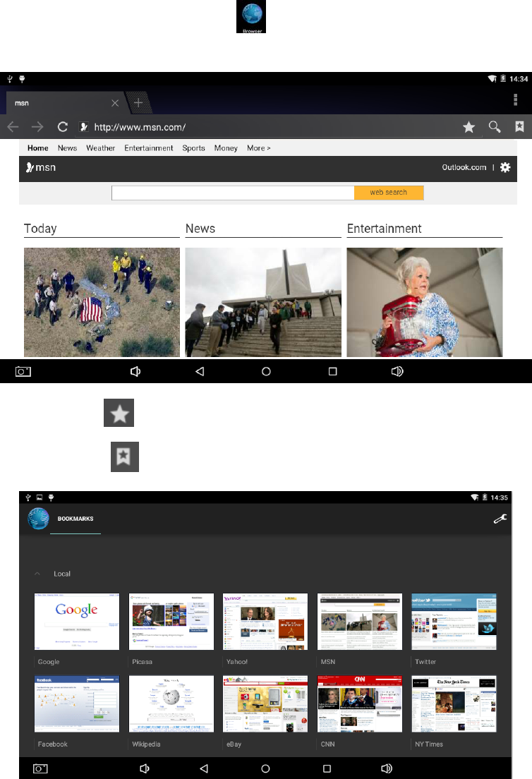Screen dimensions: 532x779
Task: Tap Android back triangle in Bookmarks navigation bar
Action: pyautogui.click(x=204, y=768)
